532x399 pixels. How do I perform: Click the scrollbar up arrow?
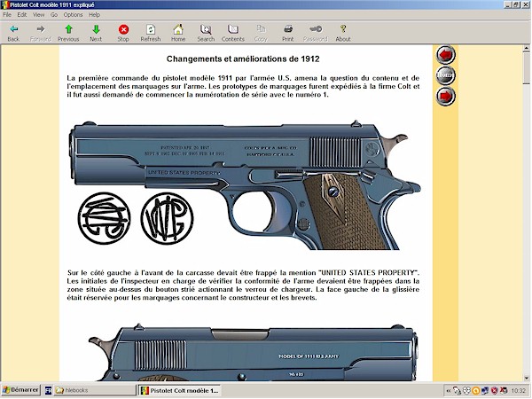tap(526, 49)
